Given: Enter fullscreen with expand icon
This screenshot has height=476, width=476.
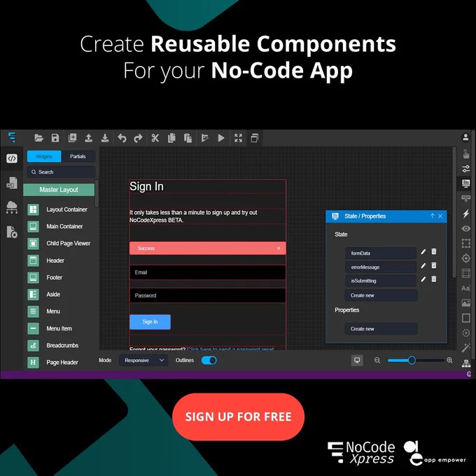Looking at the screenshot, I should coord(238,138).
